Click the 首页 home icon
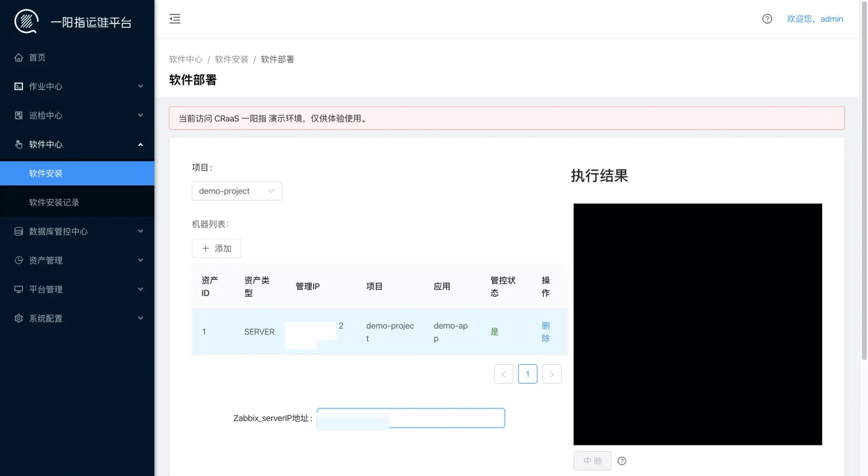 pyautogui.click(x=19, y=58)
